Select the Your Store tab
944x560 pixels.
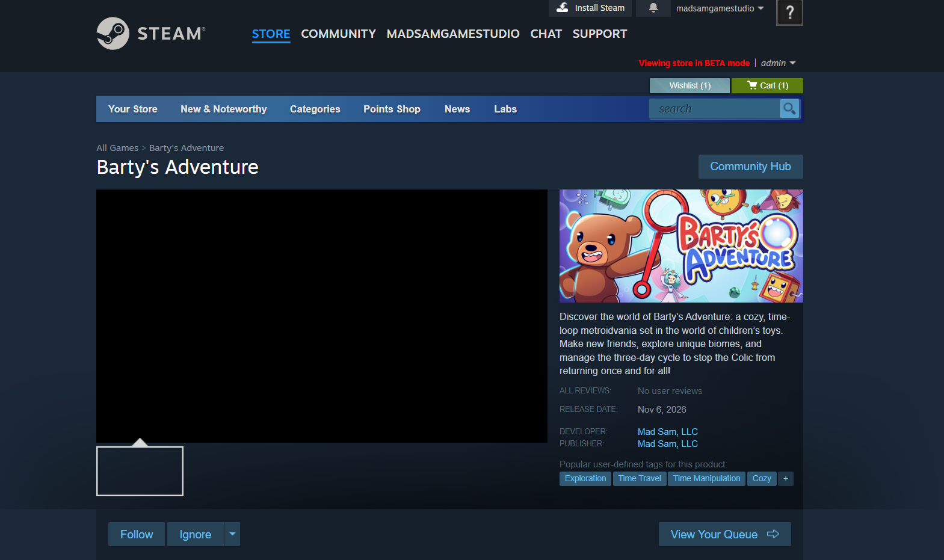(x=133, y=109)
